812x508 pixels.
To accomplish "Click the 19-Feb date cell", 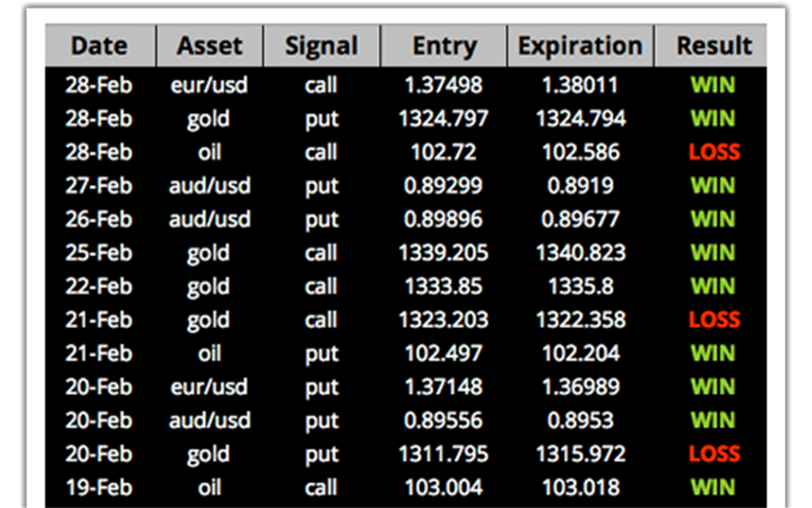I will pyautogui.click(x=98, y=488).
